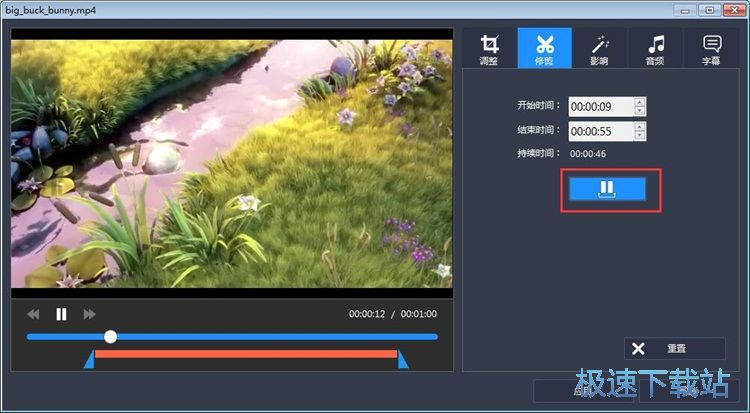Image resolution: width=750 pixels, height=413 pixels.
Task: Click the end time field 00:00:55
Action: point(601,131)
